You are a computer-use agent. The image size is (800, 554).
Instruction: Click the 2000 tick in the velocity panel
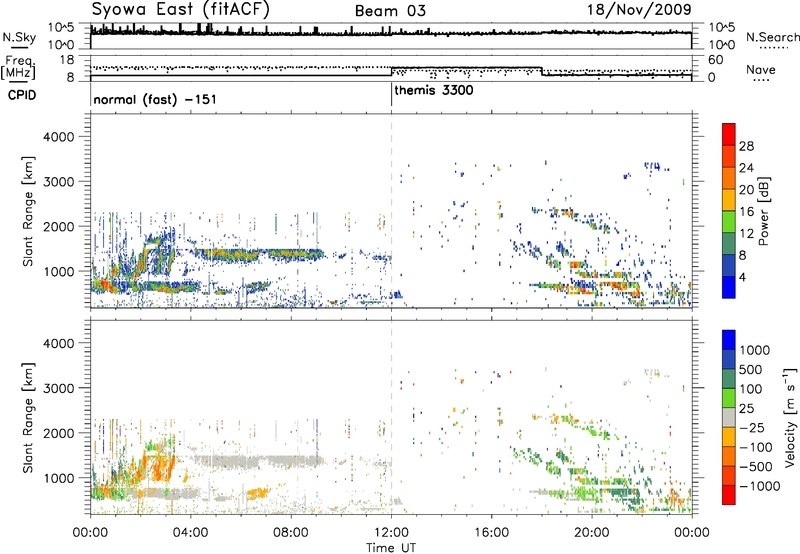click(x=58, y=433)
